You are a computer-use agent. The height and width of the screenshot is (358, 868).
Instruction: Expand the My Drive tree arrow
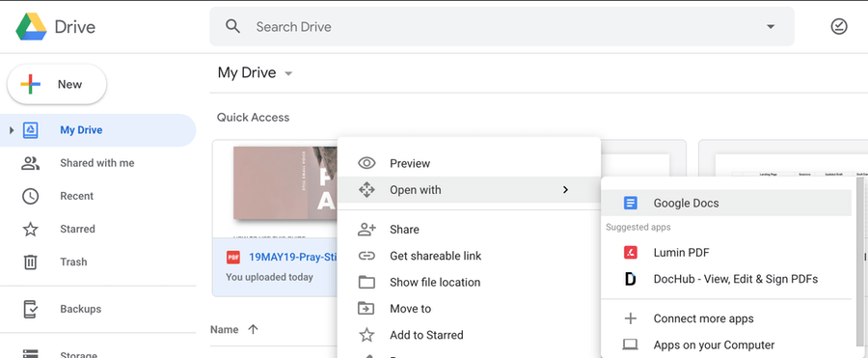(12, 130)
